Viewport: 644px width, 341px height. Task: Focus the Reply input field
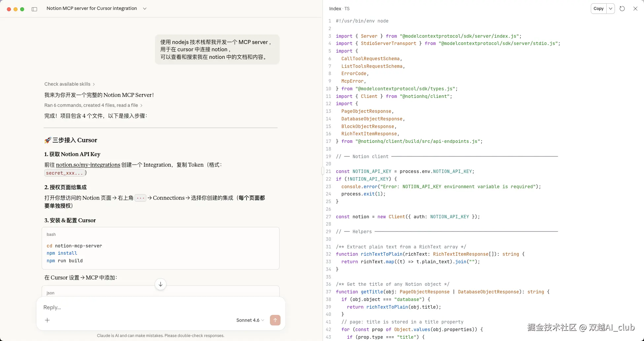coord(161,307)
